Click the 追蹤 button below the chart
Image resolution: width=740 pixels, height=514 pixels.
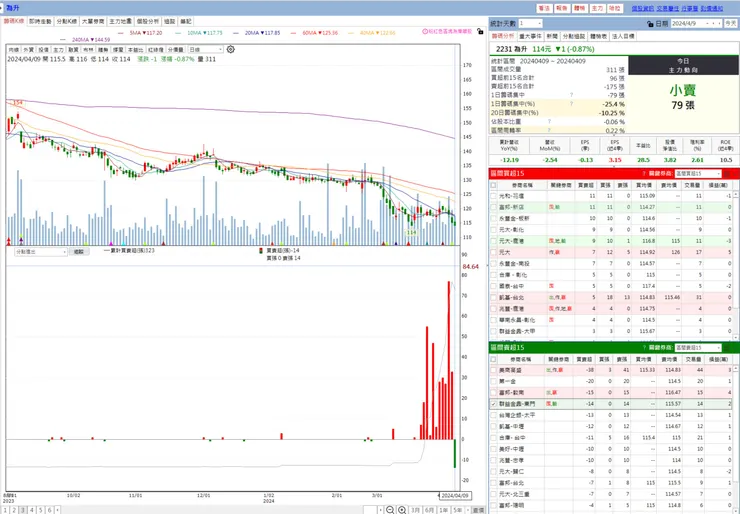[79, 252]
